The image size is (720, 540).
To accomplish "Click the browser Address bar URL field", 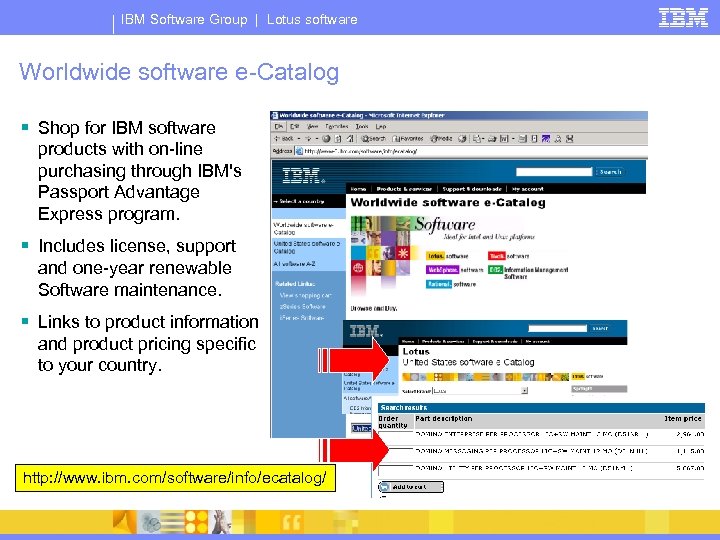I will point(473,151).
